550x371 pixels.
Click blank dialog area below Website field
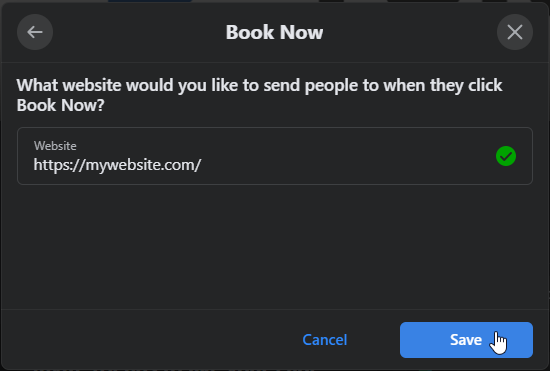pos(275,245)
